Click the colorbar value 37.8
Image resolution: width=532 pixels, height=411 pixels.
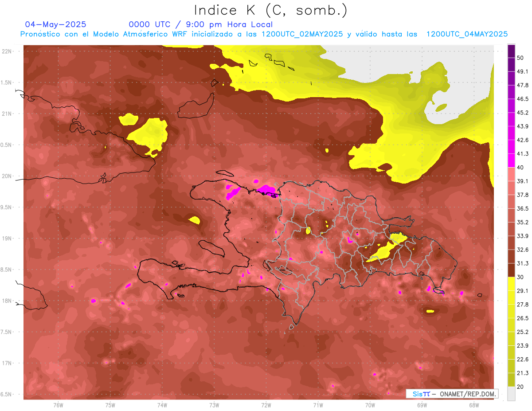pyautogui.click(x=523, y=195)
